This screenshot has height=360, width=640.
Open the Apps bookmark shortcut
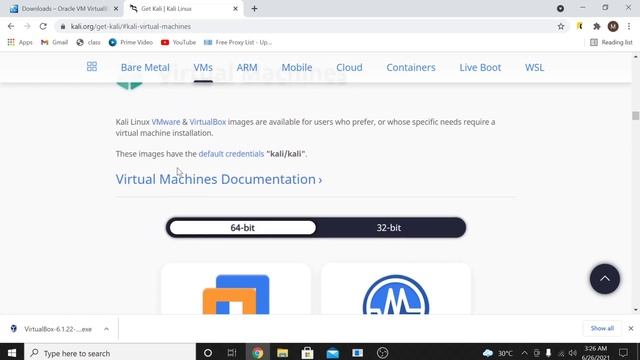click(x=20, y=42)
